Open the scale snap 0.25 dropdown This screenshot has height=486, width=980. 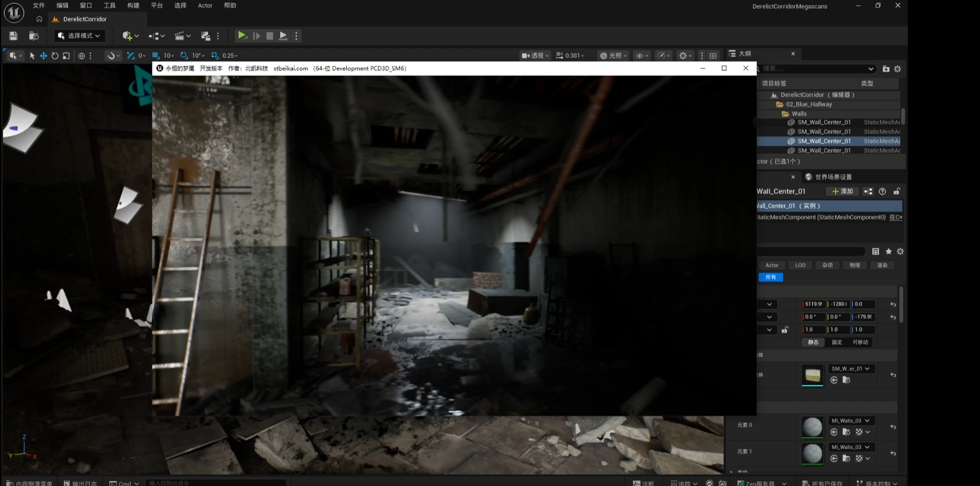[230, 56]
